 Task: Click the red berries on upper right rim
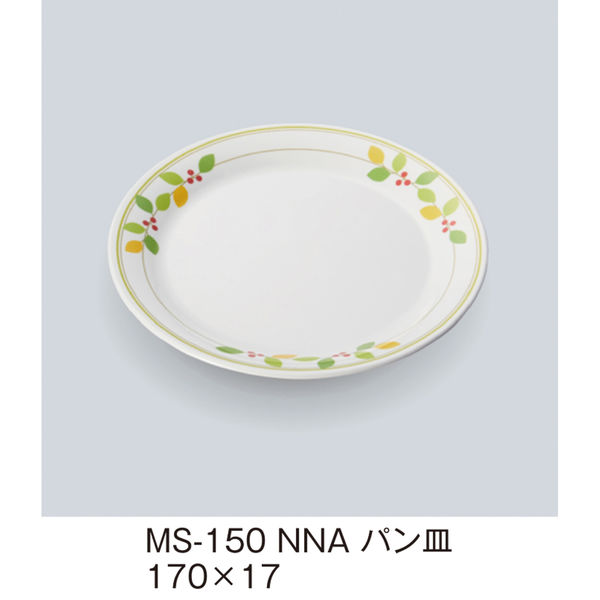click(403, 179)
